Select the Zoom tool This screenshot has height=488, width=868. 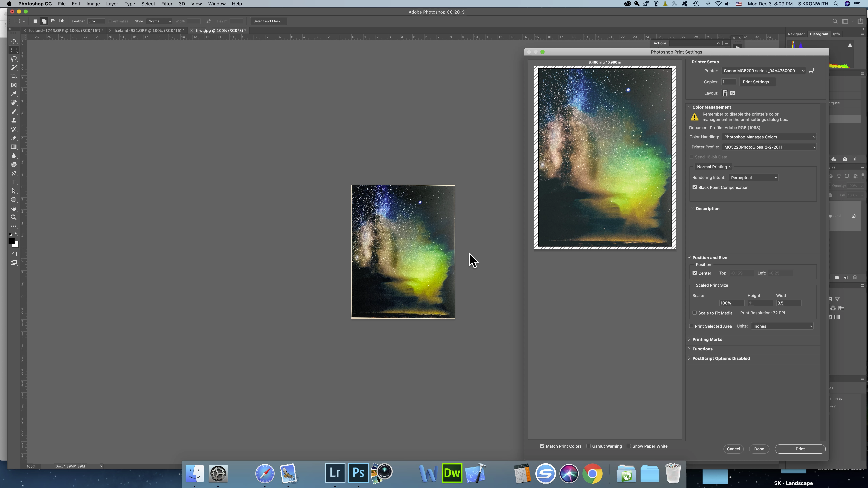tap(14, 217)
